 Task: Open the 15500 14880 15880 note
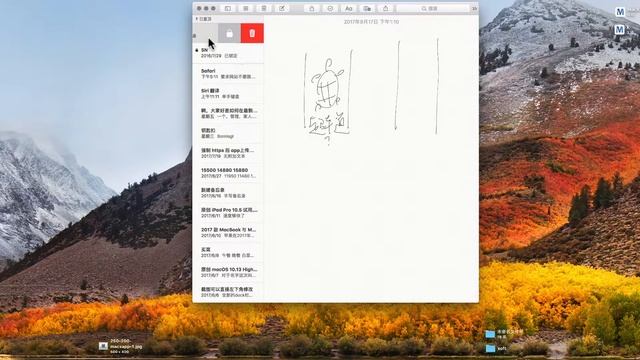tap(228, 173)
